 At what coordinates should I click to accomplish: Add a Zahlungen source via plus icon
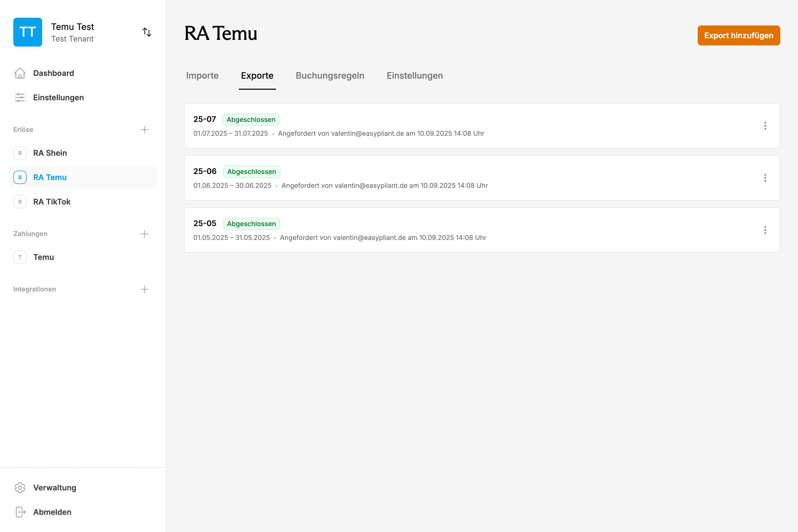pyautogui.click(x=145, y=233)
